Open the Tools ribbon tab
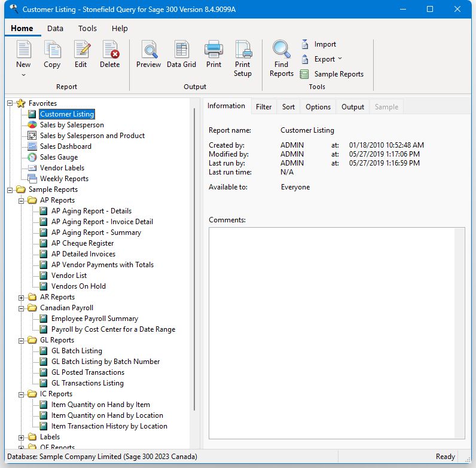 tap(87, 29)
